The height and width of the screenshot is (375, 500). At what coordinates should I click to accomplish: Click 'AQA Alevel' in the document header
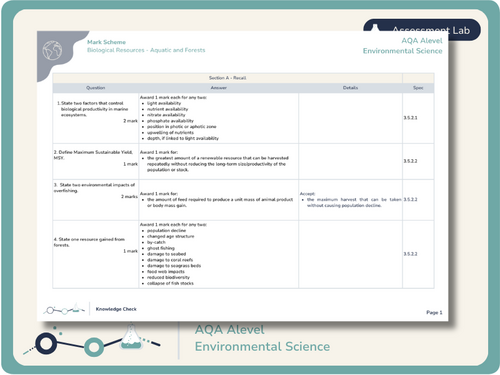point(422,41)
